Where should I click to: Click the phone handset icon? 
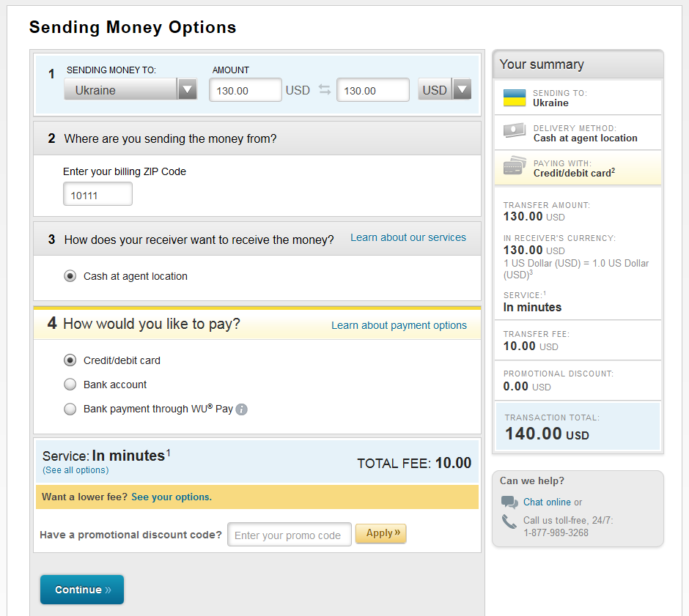(509, 522)
